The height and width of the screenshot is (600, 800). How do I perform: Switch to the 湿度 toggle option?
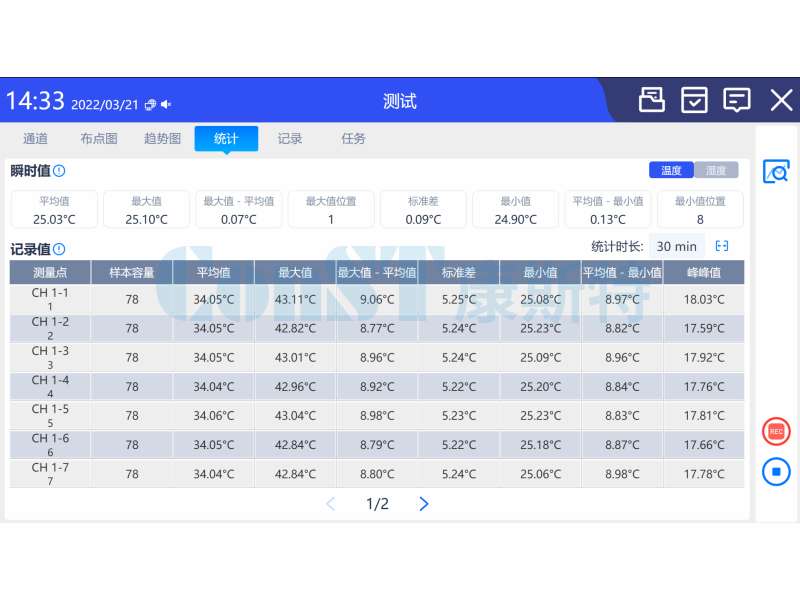click(716, 170)
